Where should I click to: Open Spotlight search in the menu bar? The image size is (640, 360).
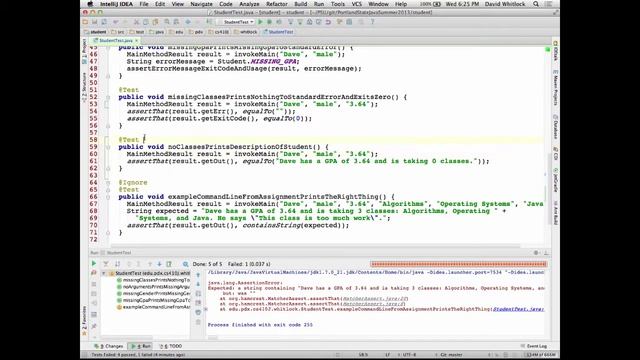tap(536, 4)
